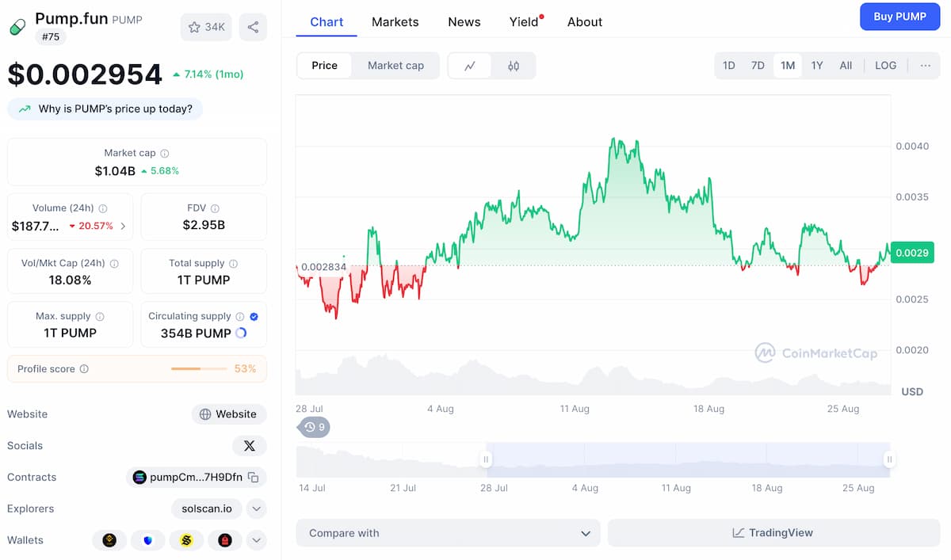The height and width of the screenshot is (560, 951).
Task: Click info icon beside Volume (24h)
Action: click(x=103, y=208)
